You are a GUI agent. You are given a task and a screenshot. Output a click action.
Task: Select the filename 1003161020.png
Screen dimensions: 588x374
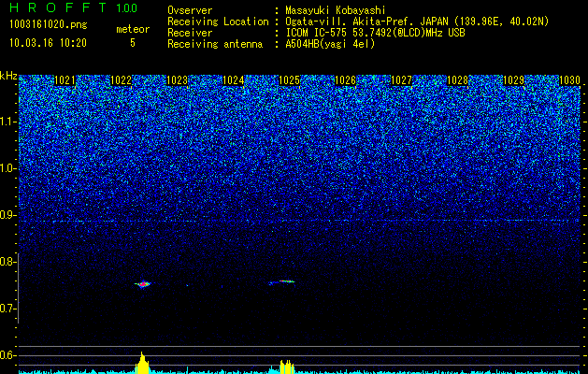tap(49, 24)
